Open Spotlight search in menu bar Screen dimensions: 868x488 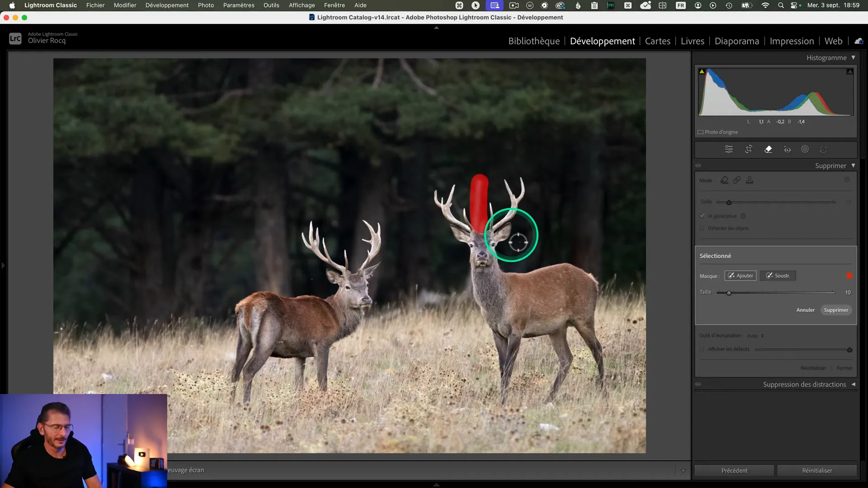pos(781,5)
